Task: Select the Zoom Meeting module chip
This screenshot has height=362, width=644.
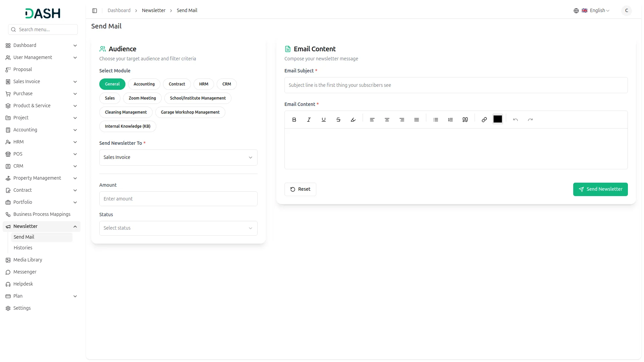Action: 142,98
